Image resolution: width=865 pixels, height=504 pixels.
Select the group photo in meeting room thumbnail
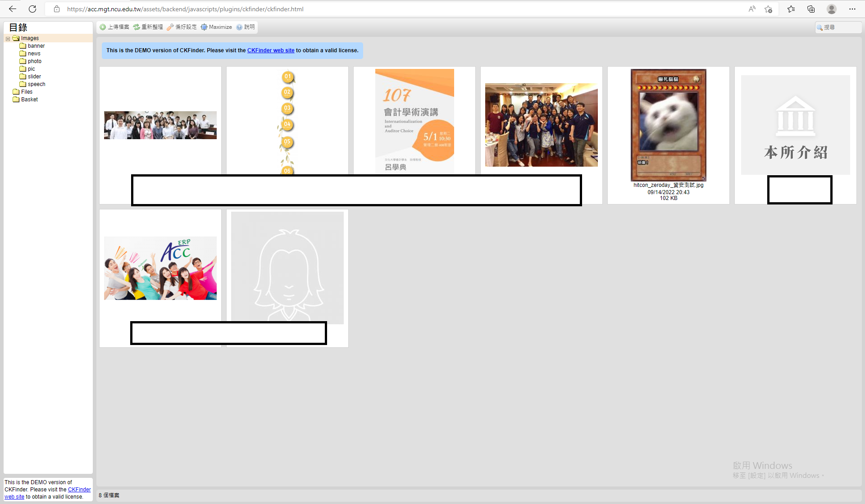160,125
